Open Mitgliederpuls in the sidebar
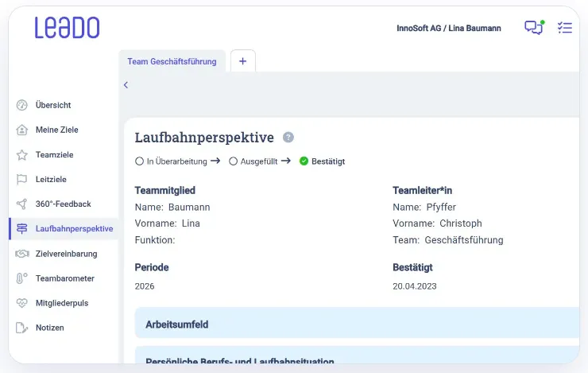 (x=62, y=303)
